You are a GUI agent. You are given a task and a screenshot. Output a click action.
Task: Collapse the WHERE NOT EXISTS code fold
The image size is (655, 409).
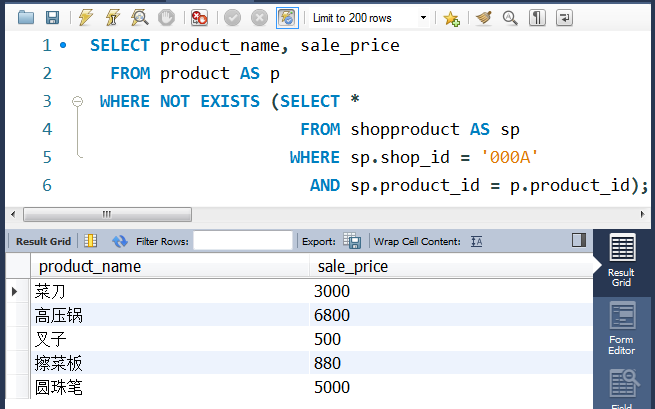[77, 102]
